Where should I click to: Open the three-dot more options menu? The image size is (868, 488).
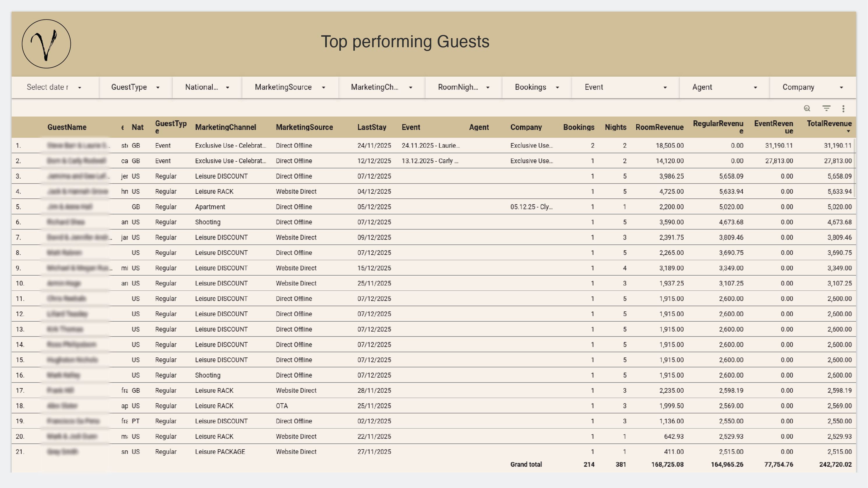click(x=844, y=108)
